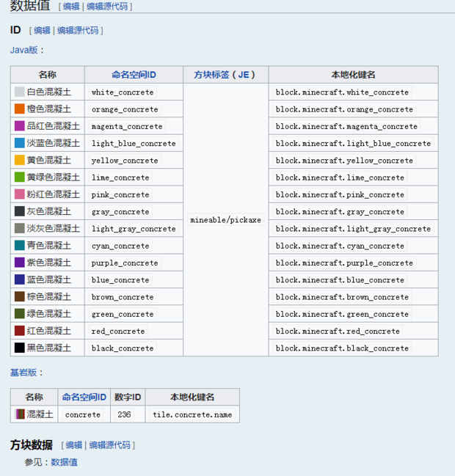
Task: Open 命名空间ID header link in Java table
Action: [x=134, y=75]
